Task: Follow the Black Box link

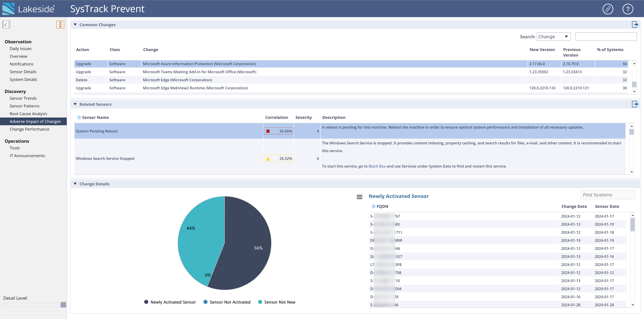Action: coord(377,166)
